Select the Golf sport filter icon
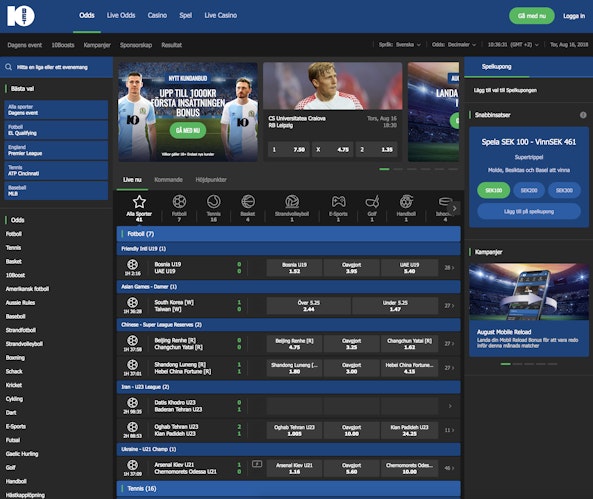 372,202
